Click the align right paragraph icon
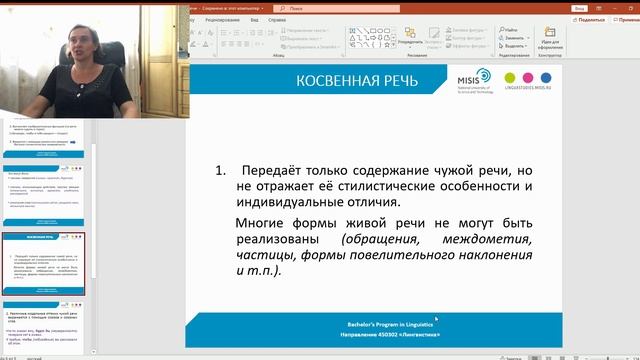Screen dimensions: 640x360 pos(239,44)
